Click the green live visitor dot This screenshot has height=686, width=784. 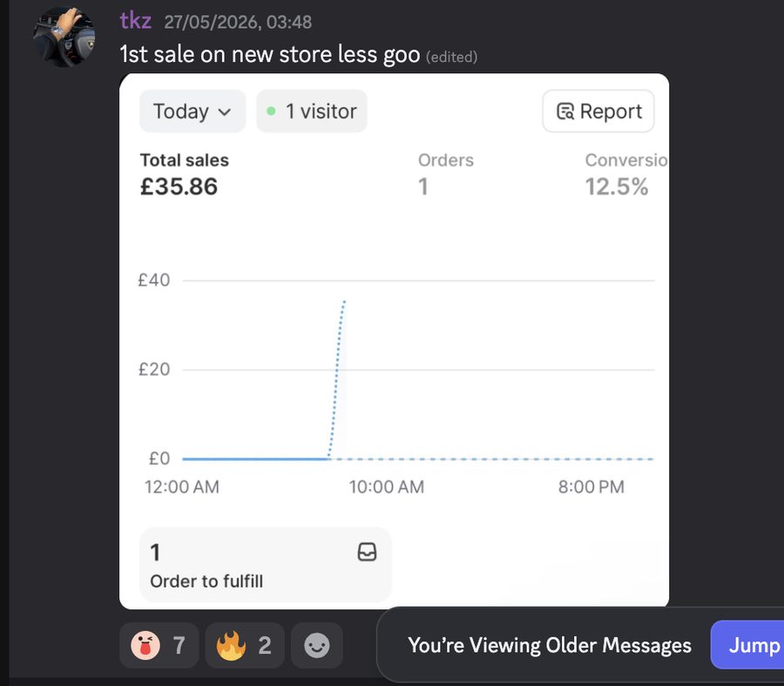point(271,111)
